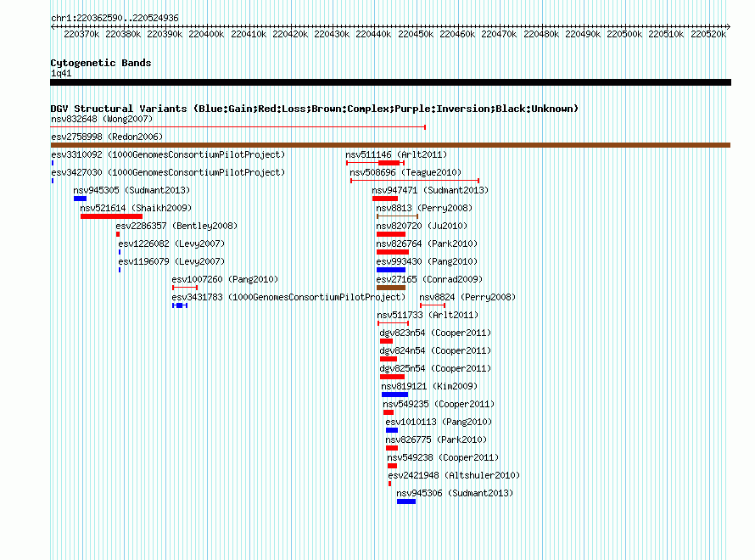755x560 pixels.
Task: Open esv2286357 (Bentley2008) variant
Action: click(x=176, y=226)
